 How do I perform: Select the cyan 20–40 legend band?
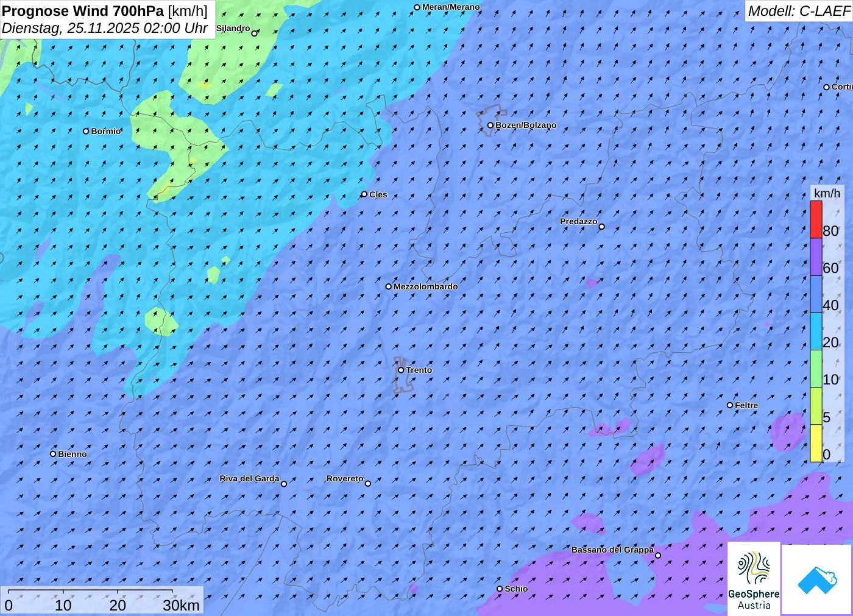point(816,331)
